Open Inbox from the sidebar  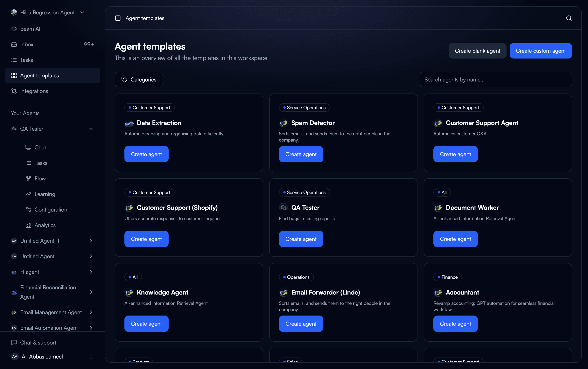(27, 44)
